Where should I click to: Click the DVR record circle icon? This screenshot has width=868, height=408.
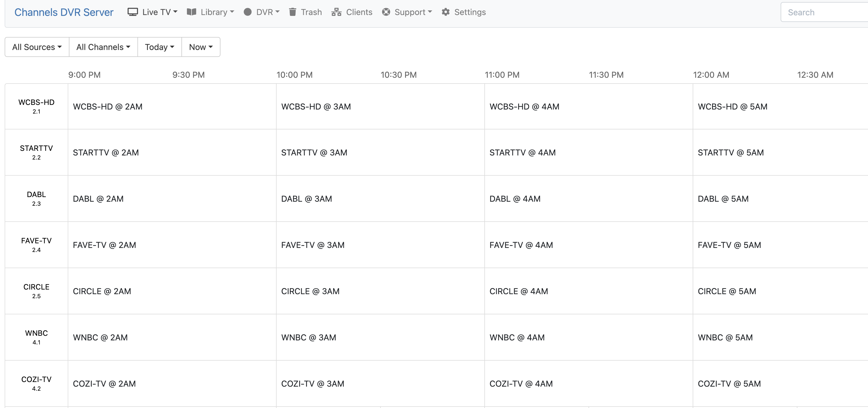248,12
